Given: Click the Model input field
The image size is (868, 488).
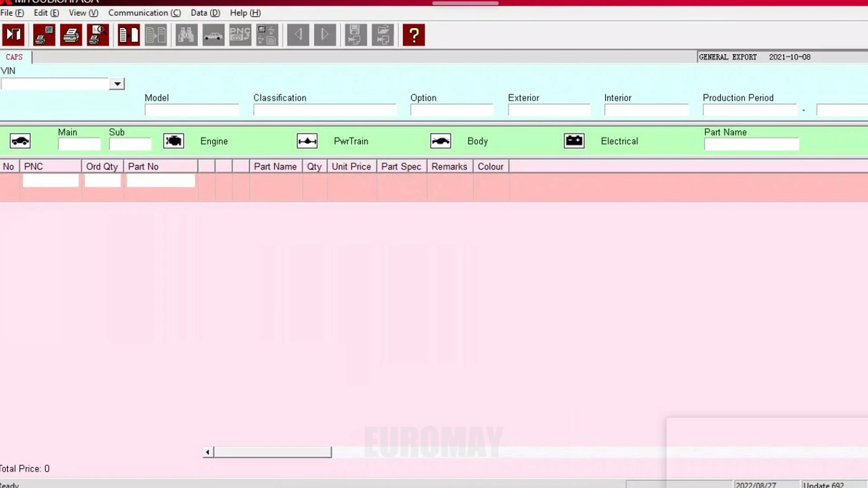Looking at the screenshot, I should click(192, 110).
